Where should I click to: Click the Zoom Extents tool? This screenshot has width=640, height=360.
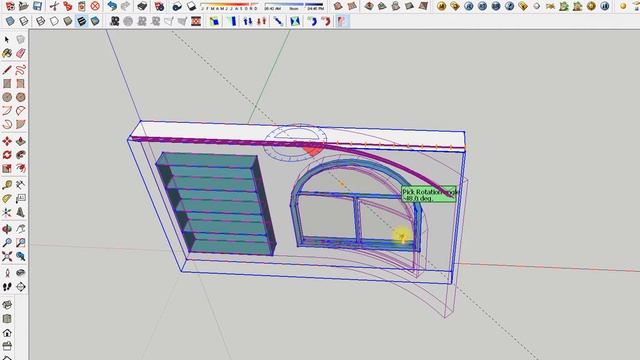click(x=7, y=256)
